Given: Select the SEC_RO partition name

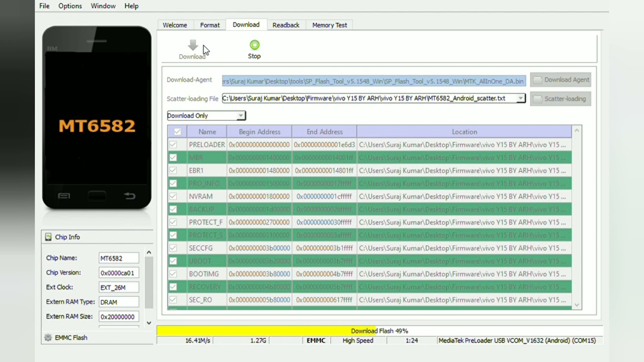Looking at the screenshot, I should (200, 300).
